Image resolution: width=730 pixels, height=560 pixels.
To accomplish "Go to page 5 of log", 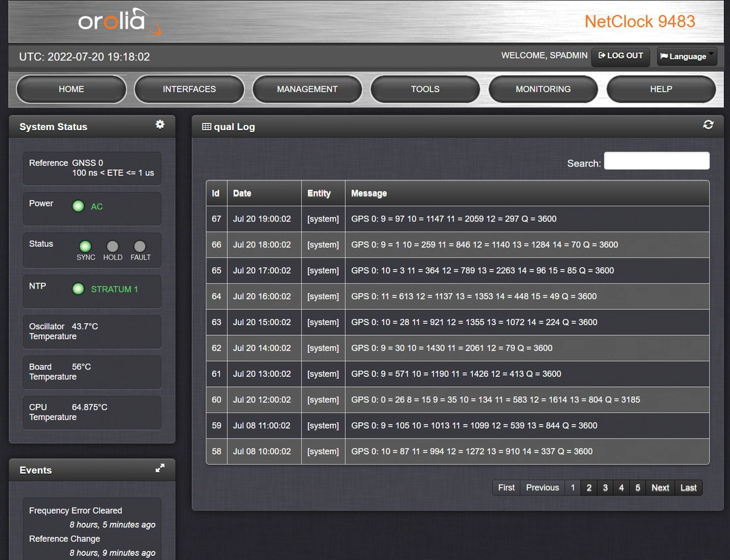I will click(638, 488).
